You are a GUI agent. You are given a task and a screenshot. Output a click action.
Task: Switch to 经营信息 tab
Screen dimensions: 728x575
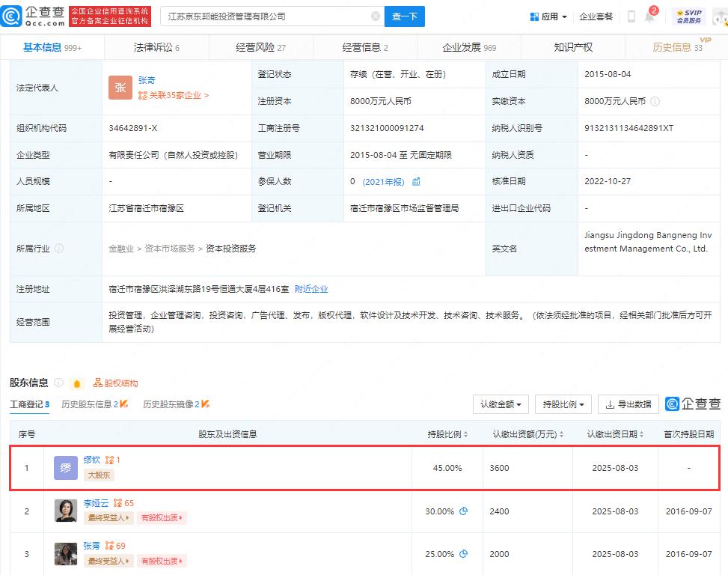[365, 47]
